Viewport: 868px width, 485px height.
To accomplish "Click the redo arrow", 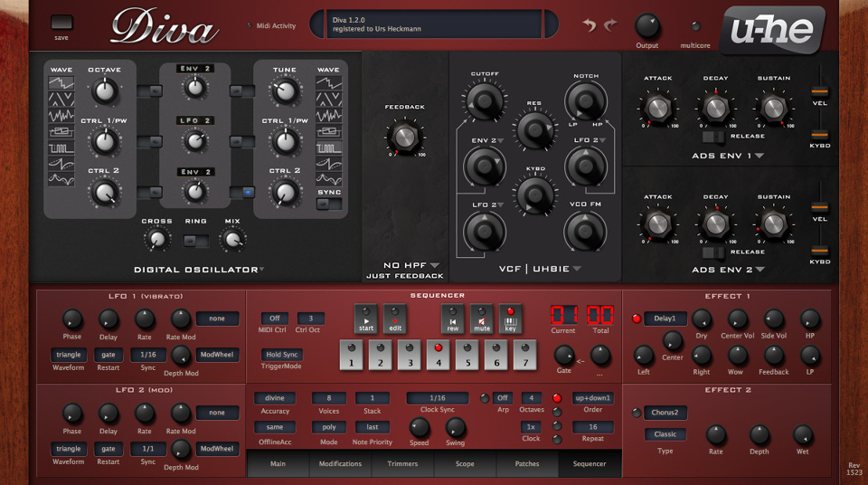I will click(610, 25).
